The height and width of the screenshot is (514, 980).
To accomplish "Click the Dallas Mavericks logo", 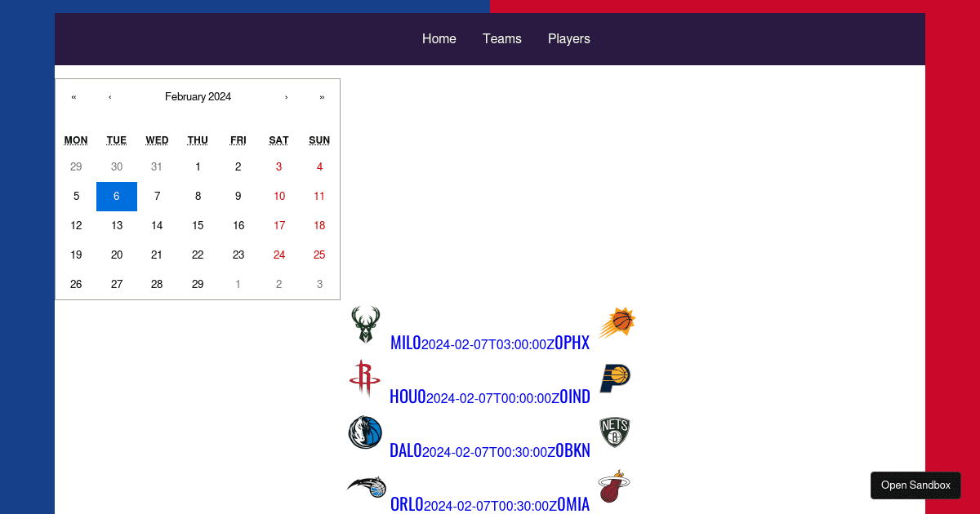I will 365,432.
